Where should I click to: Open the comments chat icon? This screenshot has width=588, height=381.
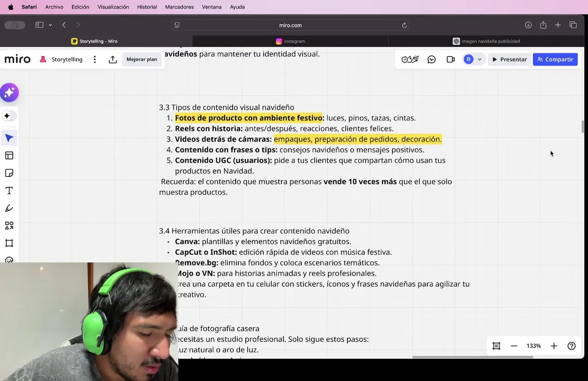point(432,59)
